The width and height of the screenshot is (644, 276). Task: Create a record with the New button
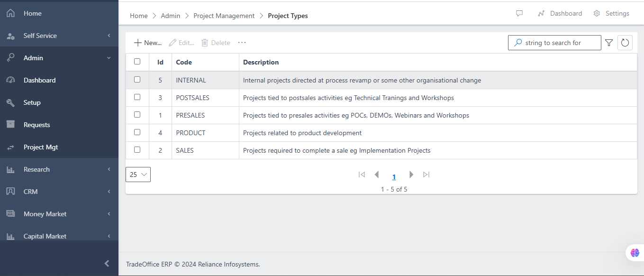(x=147, y=42)
